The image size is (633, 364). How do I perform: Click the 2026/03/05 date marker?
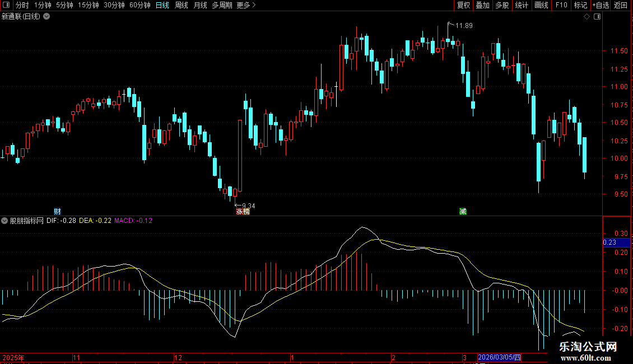[499, 357]
